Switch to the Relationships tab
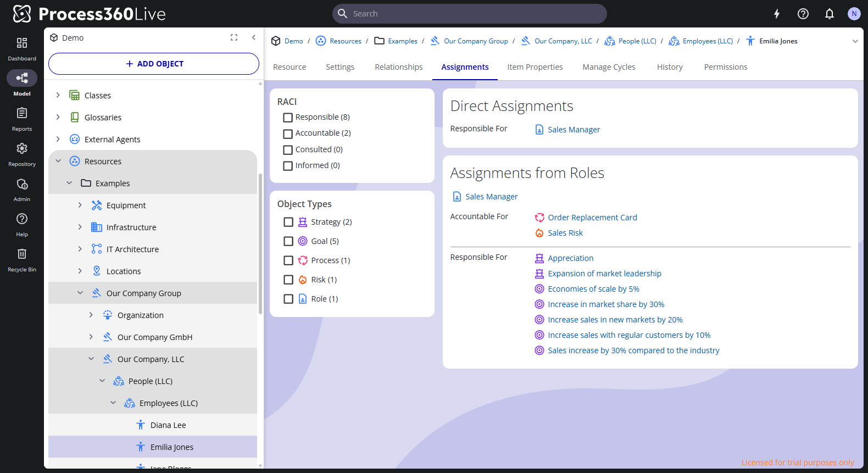 click(399, 67)
